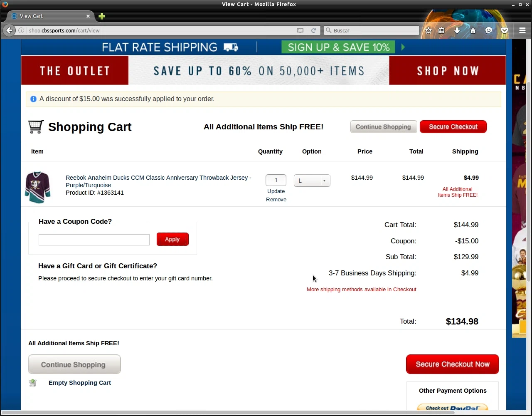Viewport: 532px width, 416px height.
Task: Click the browser URL address field
Action: [x=160, y=30]
